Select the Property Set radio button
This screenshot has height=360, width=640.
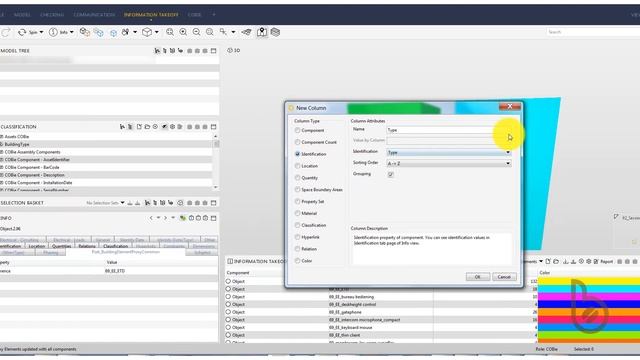[297, 201]
